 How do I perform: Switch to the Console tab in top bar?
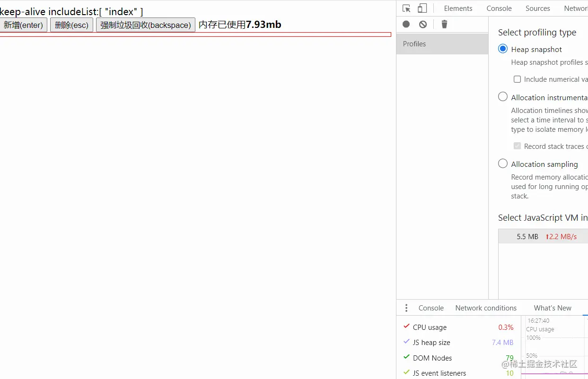click(x=499, y=9)
